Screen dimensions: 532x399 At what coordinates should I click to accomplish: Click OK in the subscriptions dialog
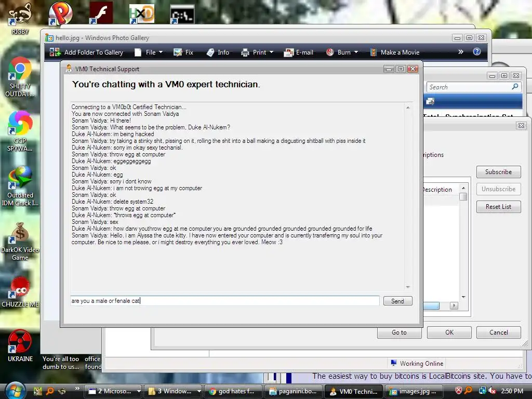449,332
